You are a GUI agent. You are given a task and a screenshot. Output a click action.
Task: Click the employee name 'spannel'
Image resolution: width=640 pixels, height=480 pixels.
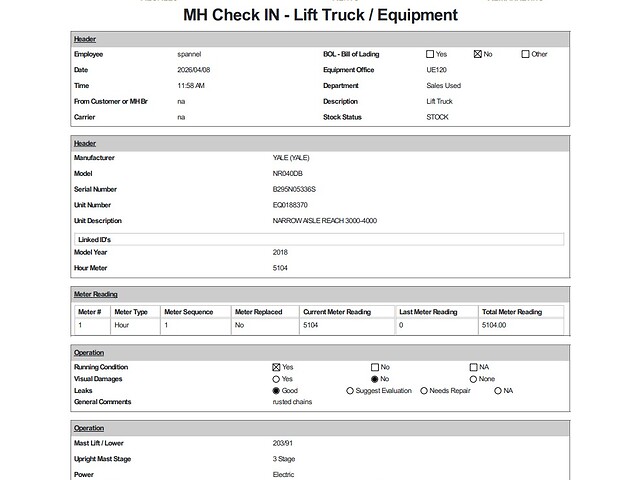[189, 54]
